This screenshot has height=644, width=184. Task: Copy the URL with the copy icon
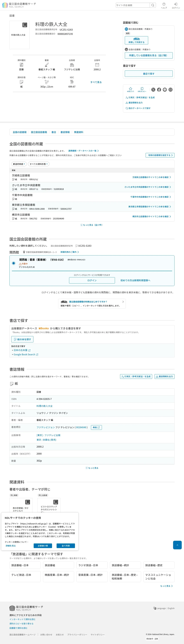pyautogui.click(x=142, y=90)
